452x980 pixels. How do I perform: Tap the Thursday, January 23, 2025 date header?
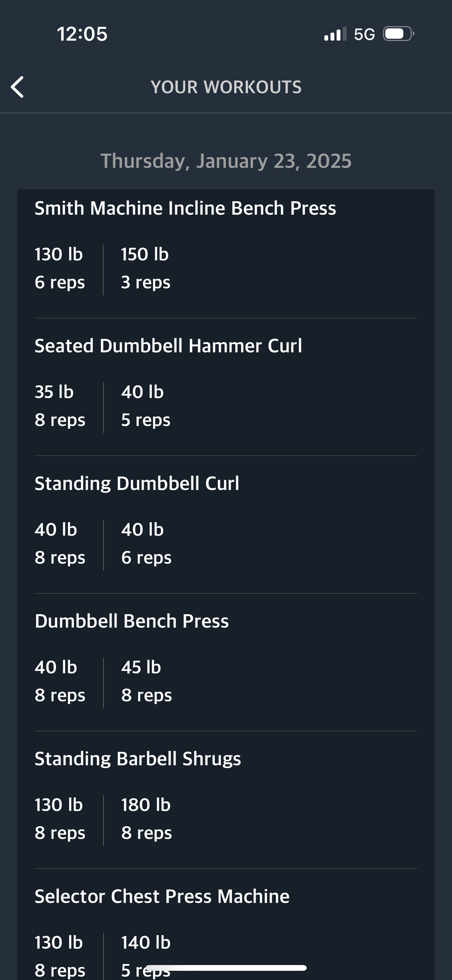click(226, 161)
